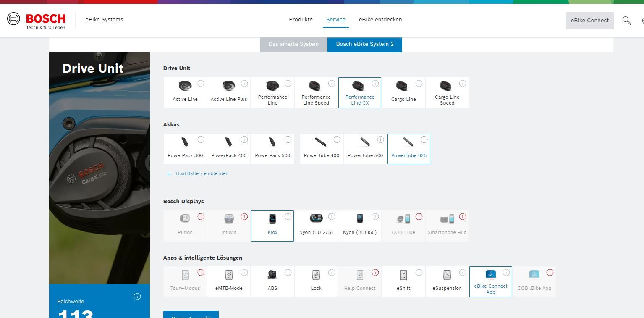Show info for PowerPack 500 battery

click(288, 139)
